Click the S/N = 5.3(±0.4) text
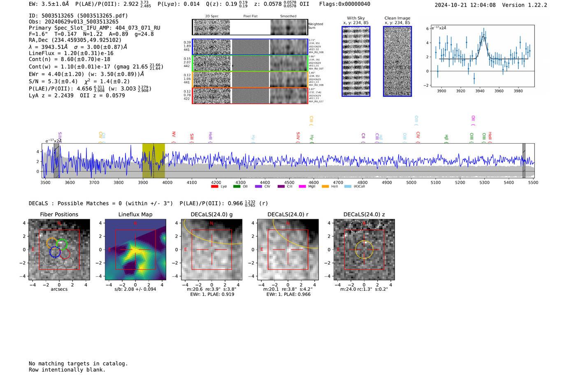This screenshot has height=392, width=576. tap(53, 81)
